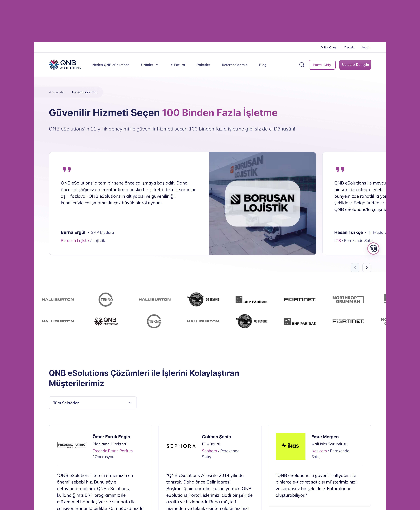Open the headset support chat icon
Screen dimensions: 420x510
tap(373, 249)
